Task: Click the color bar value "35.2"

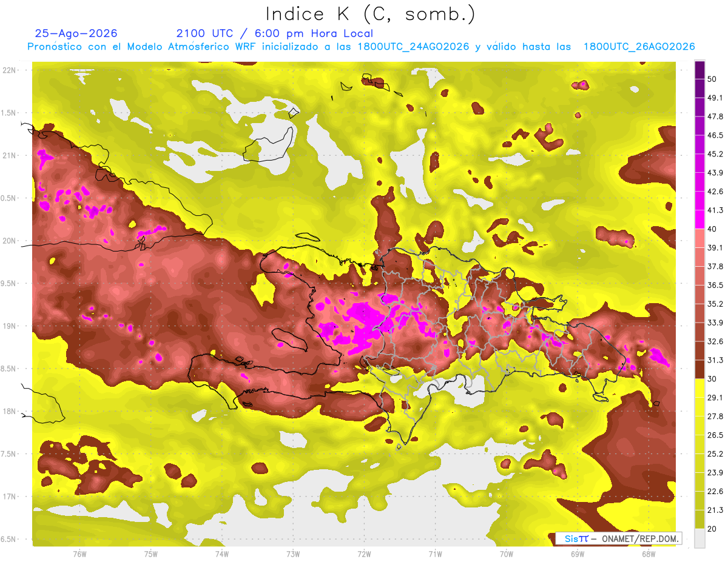Action: 715,304
